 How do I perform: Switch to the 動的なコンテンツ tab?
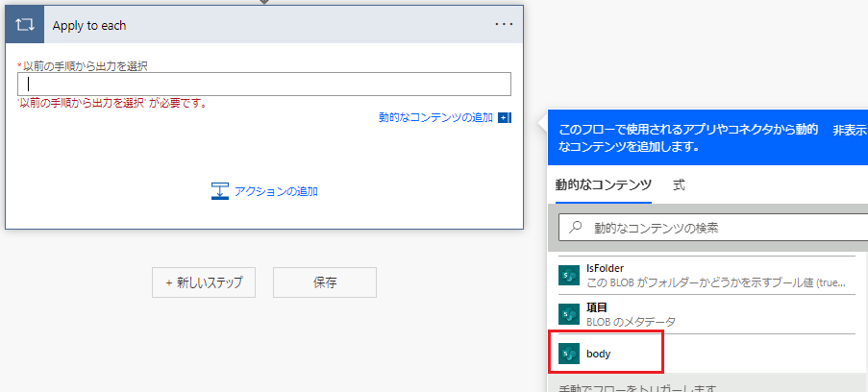point(604,184)
